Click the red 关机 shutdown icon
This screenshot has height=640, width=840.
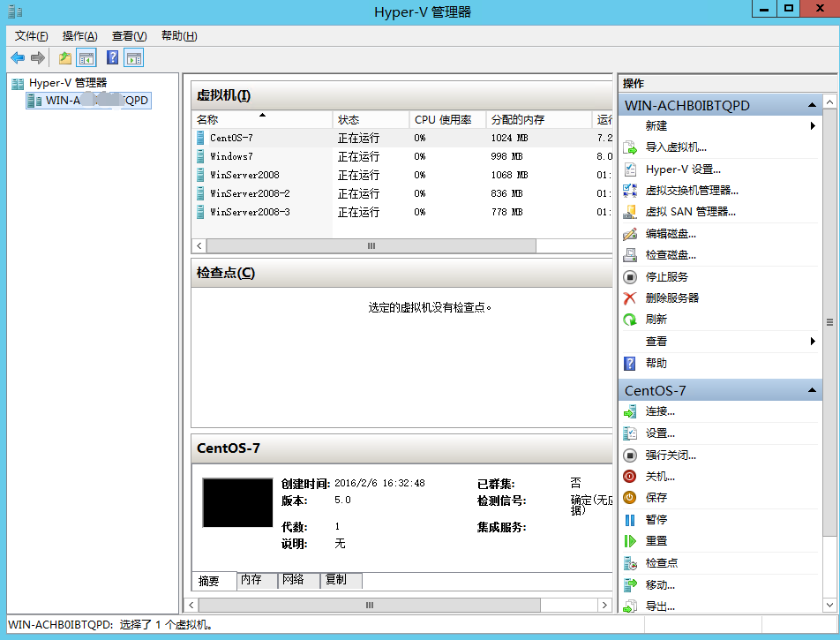coord(630,477)
